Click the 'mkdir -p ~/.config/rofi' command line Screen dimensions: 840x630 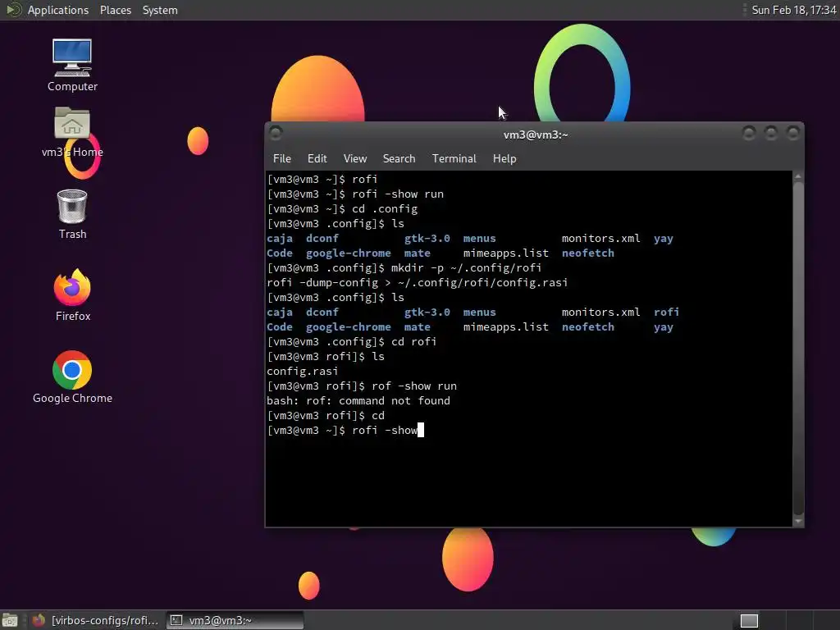click(x=404, y=267)
